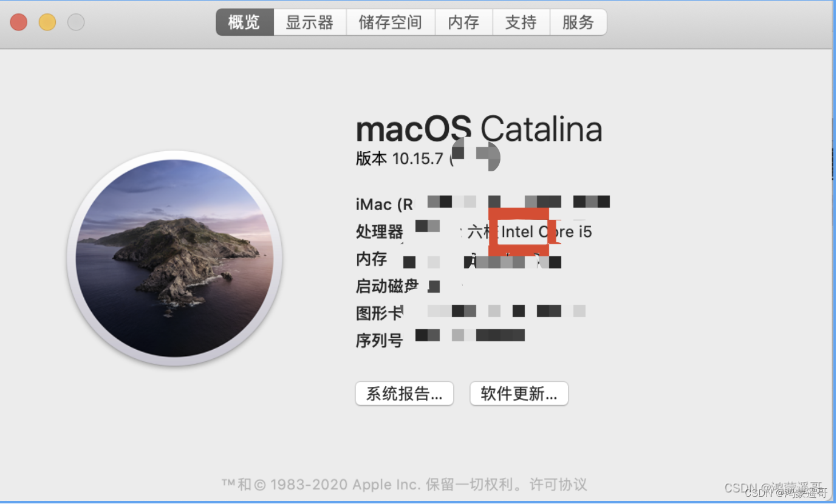Go to the 内存 tab
837x504 pixels.
(463, 22)
